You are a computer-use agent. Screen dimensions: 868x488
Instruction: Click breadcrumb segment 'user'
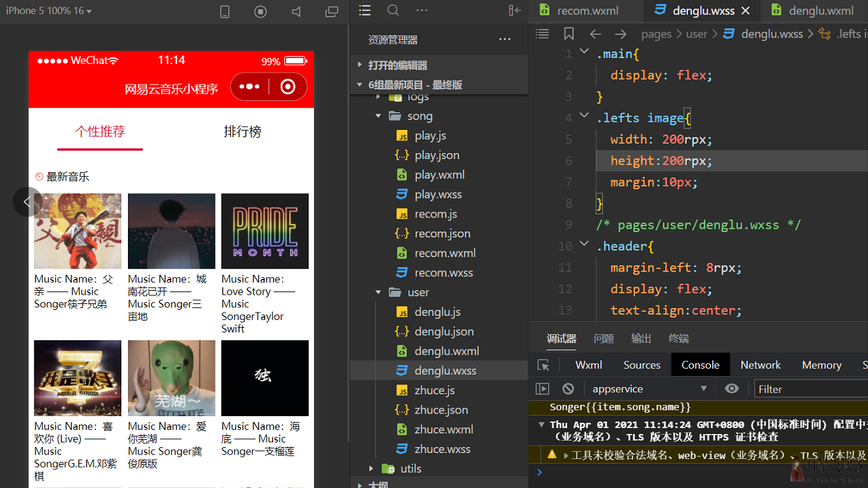click(x=697, y=34)
